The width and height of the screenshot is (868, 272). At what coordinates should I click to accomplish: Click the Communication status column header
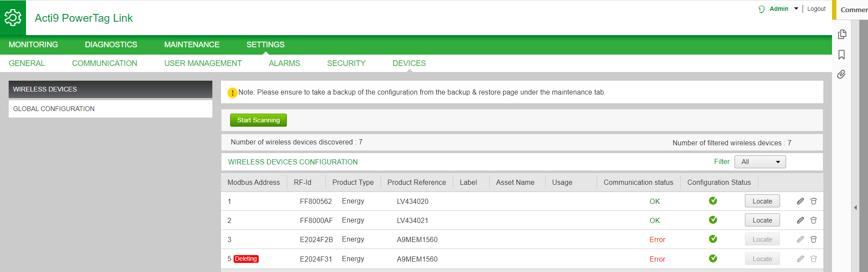pos(638,183)
